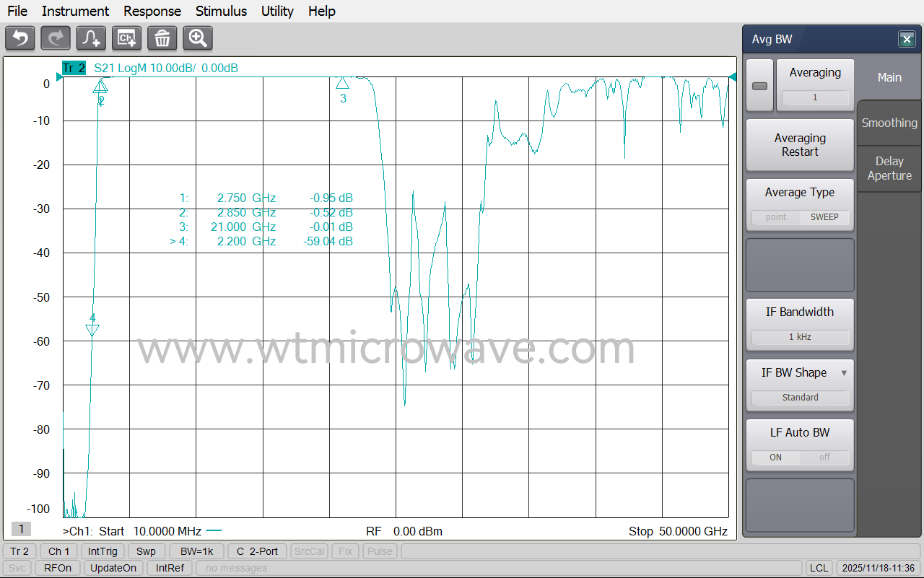Click the Tr 2 trace label above the graph

point(74,67)
